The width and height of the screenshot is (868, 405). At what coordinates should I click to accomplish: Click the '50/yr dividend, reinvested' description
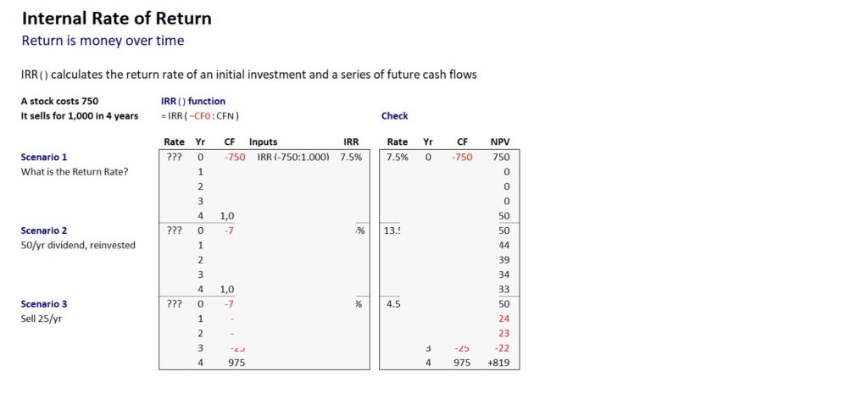pos(78,245)
